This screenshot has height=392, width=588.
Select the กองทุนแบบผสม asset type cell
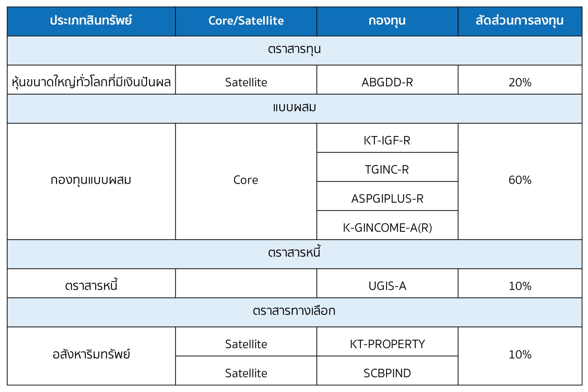(x=91, y=180)
